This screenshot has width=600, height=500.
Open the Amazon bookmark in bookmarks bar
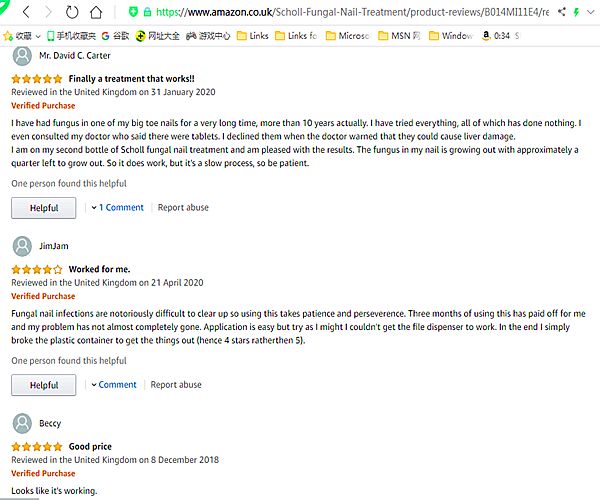[485, 35]
